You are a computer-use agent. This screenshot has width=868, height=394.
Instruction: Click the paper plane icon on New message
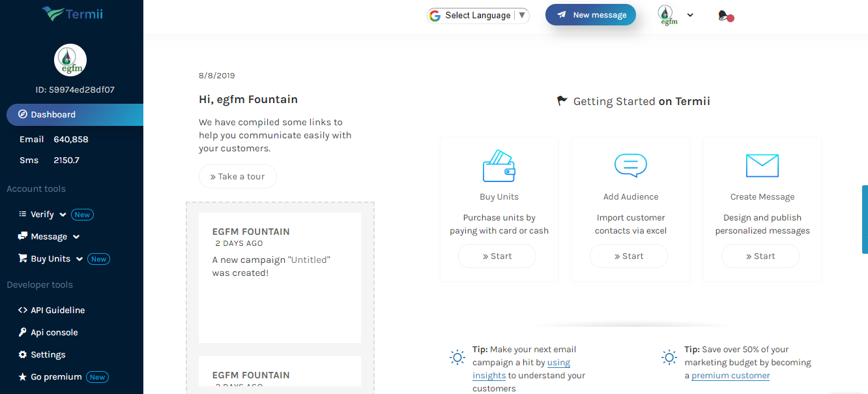(x=561, y=15)
